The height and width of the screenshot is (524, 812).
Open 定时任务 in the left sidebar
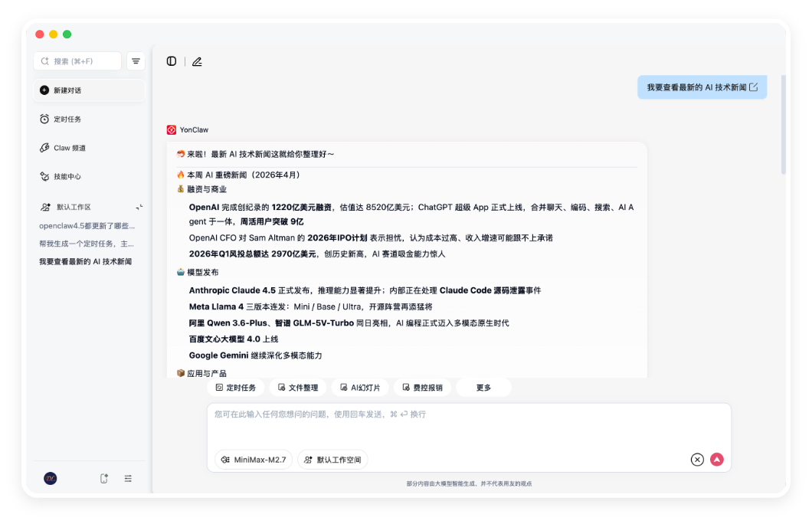click(x=67, y=119)
